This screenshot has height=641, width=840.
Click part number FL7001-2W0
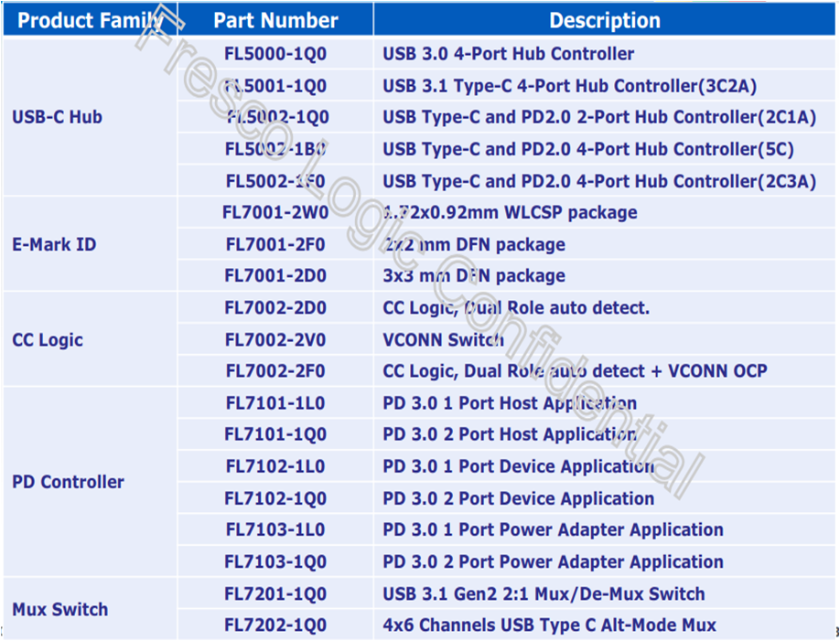click(x=275, y=212)
